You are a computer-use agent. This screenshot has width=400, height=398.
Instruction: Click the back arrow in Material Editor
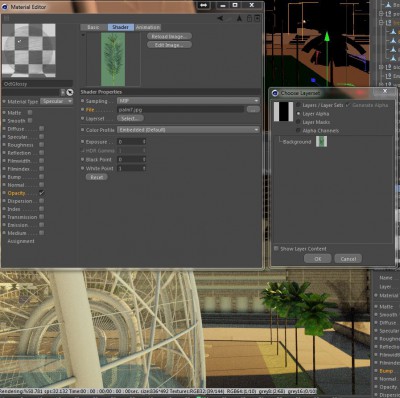coord(220,18)
